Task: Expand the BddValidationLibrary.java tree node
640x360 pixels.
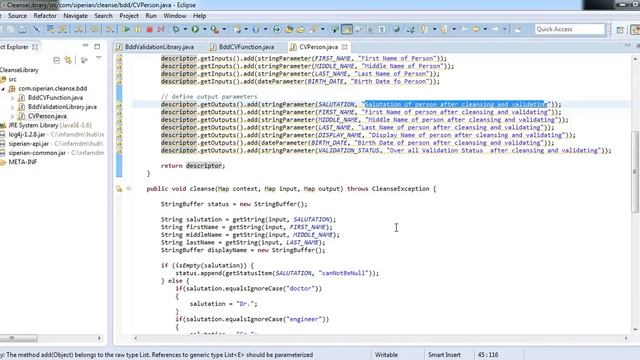Action: click(x=12, y=107)
